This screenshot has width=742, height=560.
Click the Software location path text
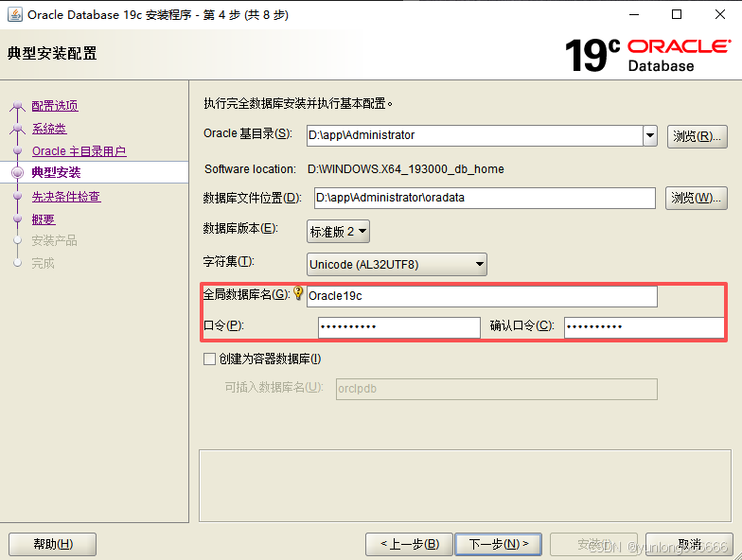(405, 168)
